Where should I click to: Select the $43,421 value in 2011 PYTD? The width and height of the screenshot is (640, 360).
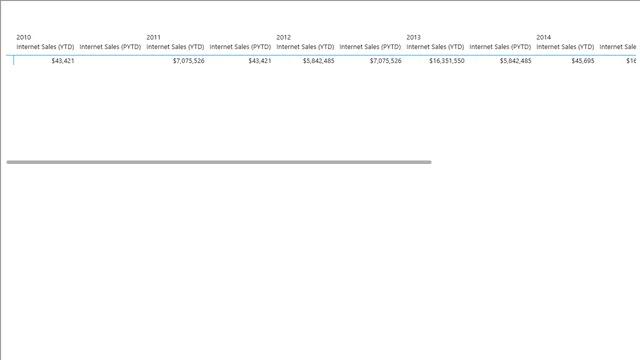(x=260, y=61)
